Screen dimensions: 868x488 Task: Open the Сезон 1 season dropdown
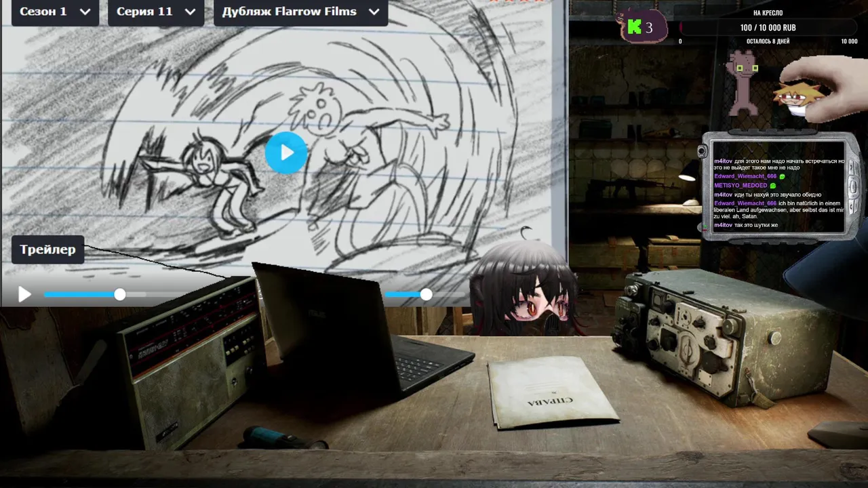55,12
